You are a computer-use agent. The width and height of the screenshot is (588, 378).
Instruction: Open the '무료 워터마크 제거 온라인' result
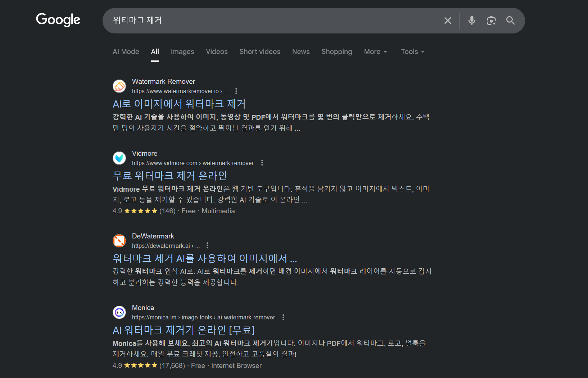(169, 176)
